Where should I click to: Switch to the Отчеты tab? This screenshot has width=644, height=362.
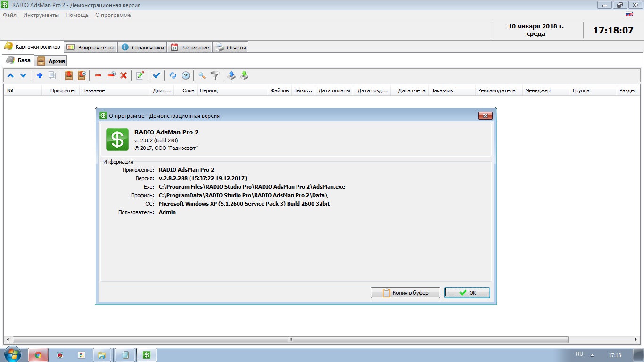click(230, 48)
